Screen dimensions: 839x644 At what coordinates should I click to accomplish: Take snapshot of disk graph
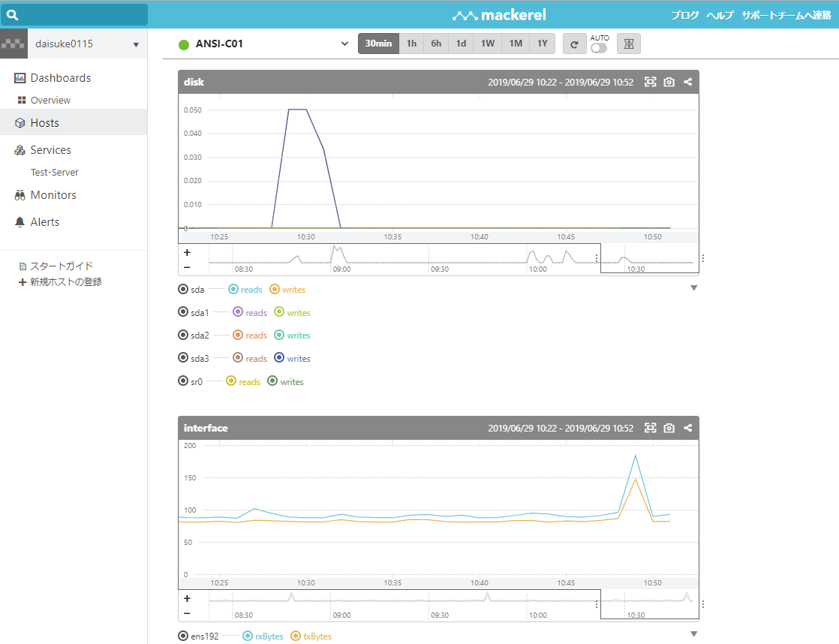coord(669,82)
